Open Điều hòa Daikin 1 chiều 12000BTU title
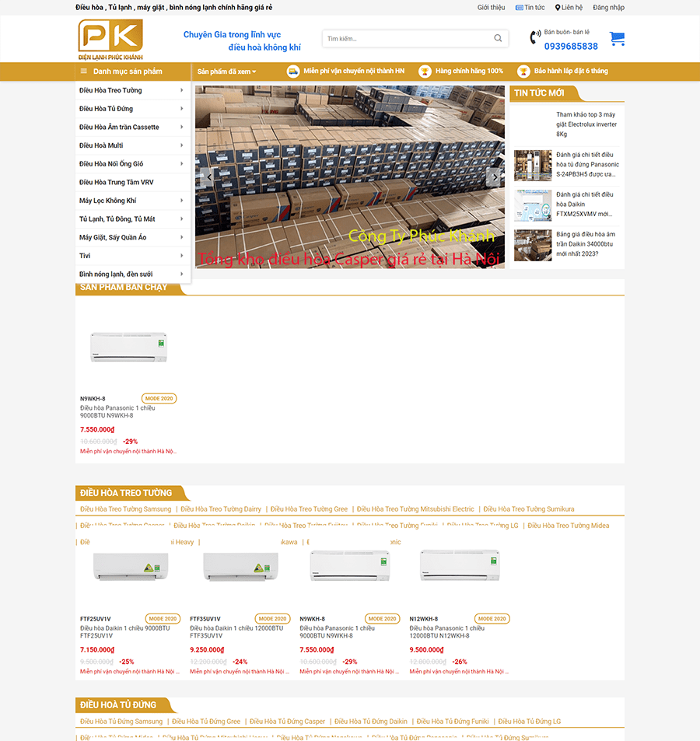Screen dimensions: 700x741 click(236, 632)
